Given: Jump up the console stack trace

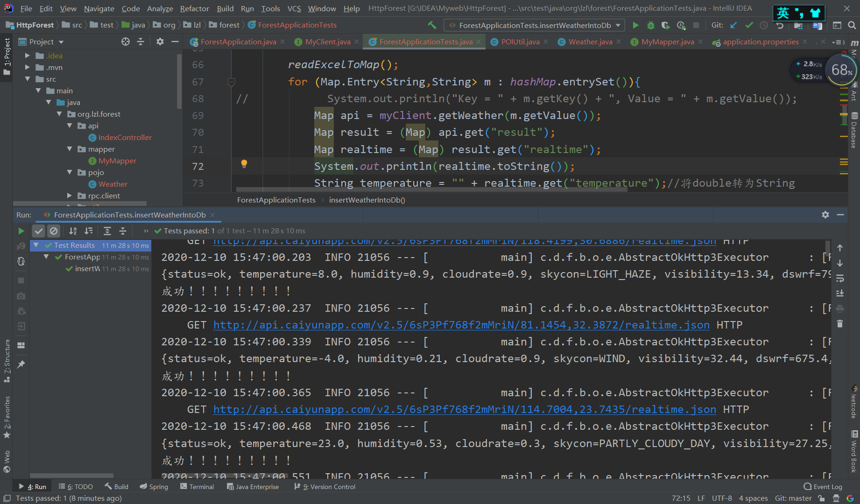Looking at the screenshot, I should pyautogui.click(x=840, y=248).
